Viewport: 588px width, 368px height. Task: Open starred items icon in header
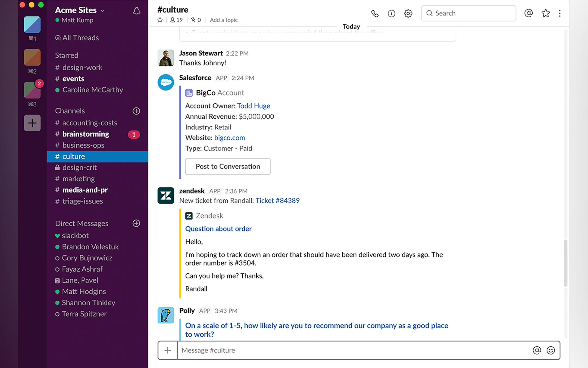tap(545, 13)
